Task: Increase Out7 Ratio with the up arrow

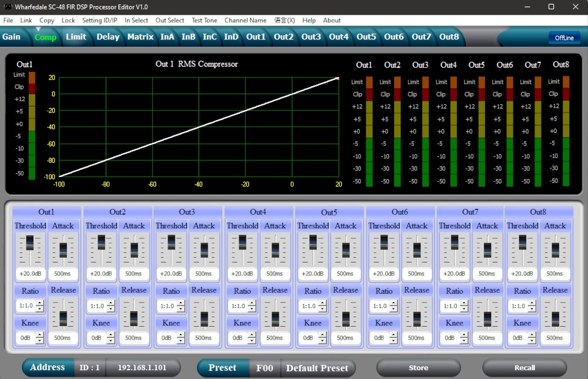Action: point(465,303)
